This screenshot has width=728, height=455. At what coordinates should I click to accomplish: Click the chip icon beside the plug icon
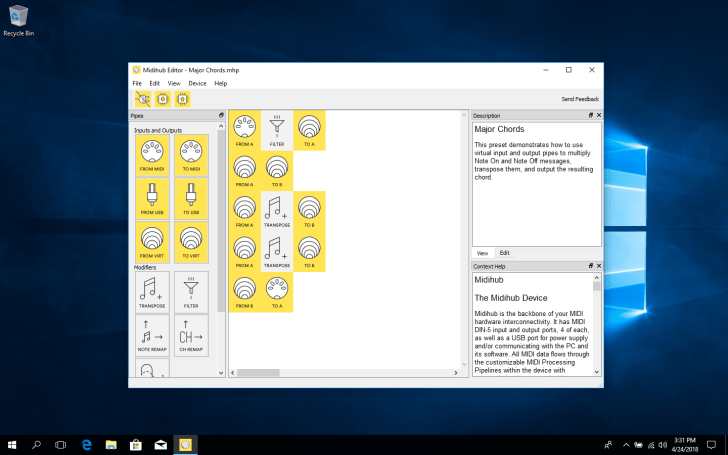162,99
